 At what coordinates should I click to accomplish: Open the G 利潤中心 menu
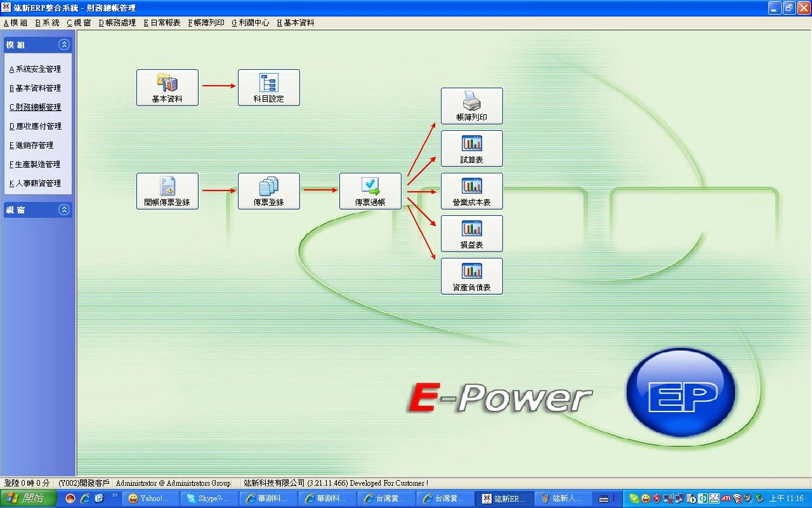251,23
